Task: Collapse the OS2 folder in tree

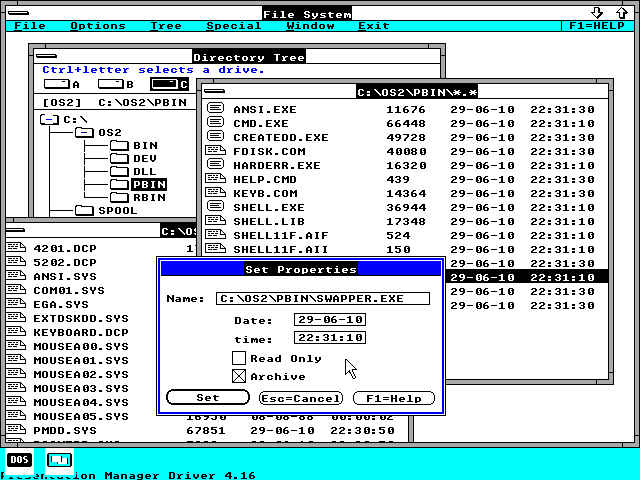Action: click(x=84, y=133)
